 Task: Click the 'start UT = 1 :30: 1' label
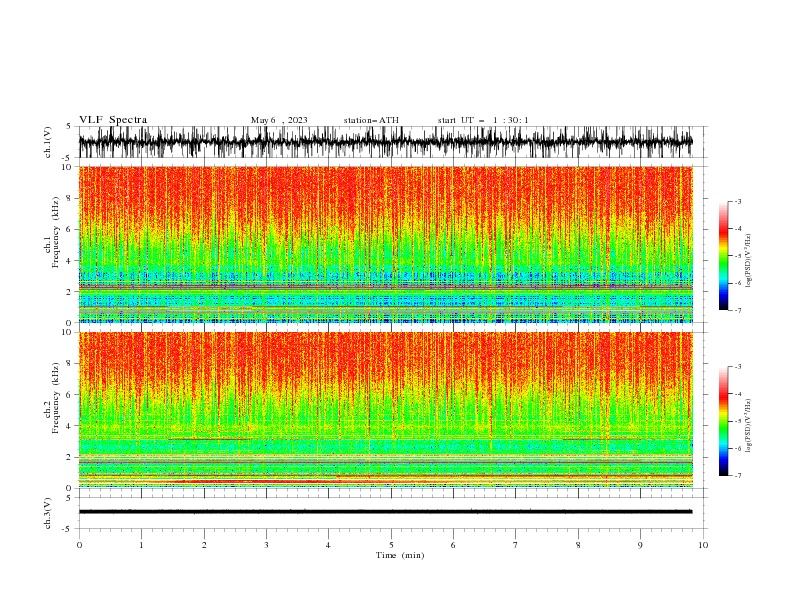[x=483, y=120]
